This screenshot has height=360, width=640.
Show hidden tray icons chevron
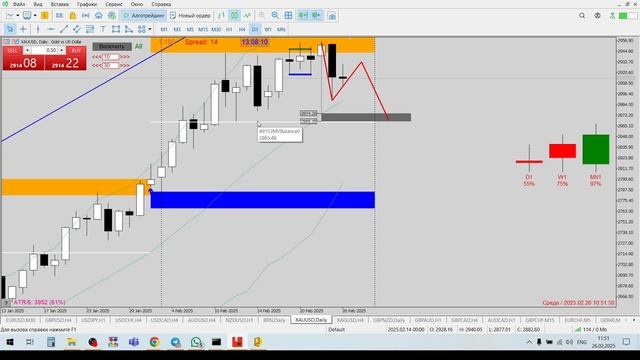[529, 342]
